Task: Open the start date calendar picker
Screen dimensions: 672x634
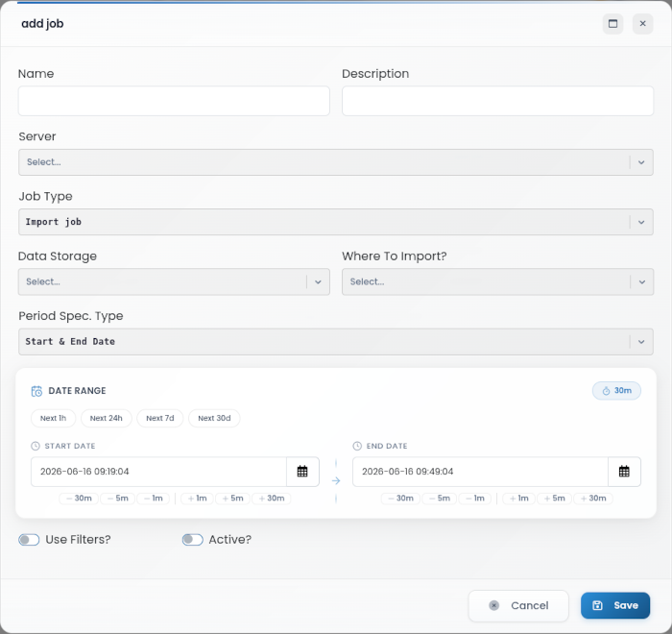Action: point(302,472)
